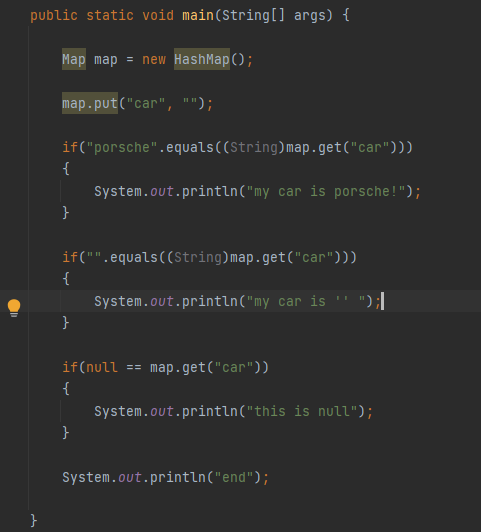Click the public keyword in method signature
The image size is (481, 532).
[54, 16]
